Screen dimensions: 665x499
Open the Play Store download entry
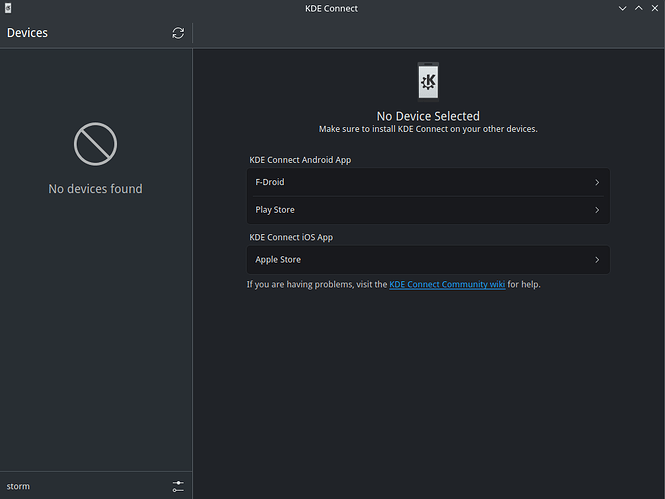428,210
